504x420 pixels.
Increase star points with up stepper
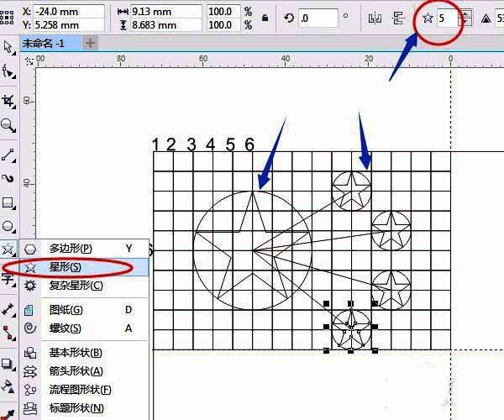click(x=466, y=13)
